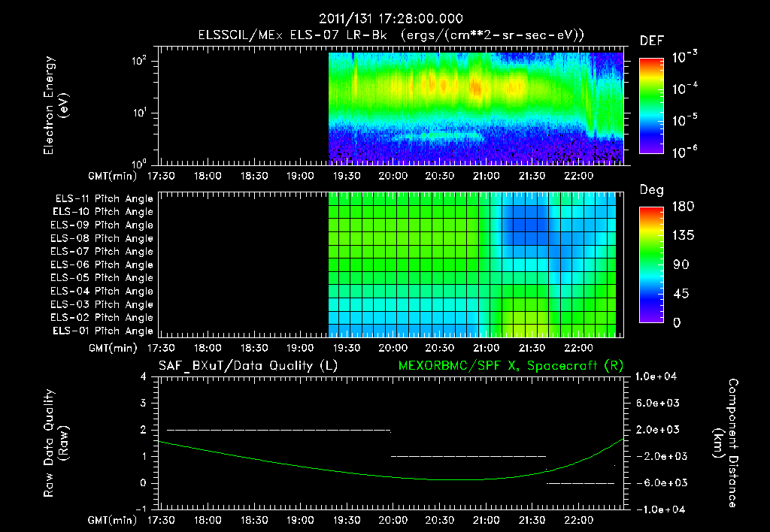Viewport: 770px width, 532px height.
Task: Select the Deg label above the color bar
Action: coord(651,190)
